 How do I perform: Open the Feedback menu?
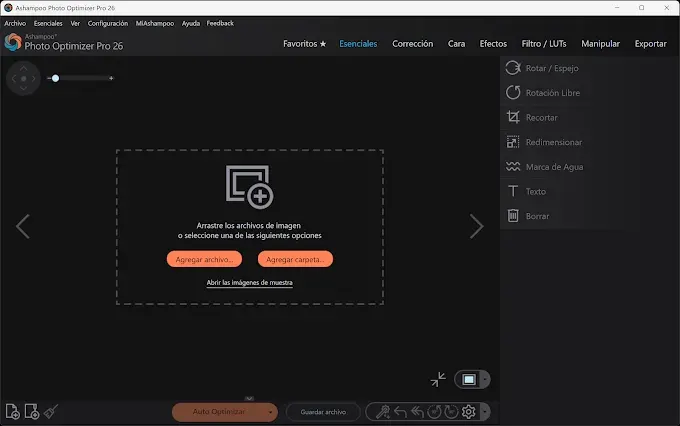click(x=220, y=23)
